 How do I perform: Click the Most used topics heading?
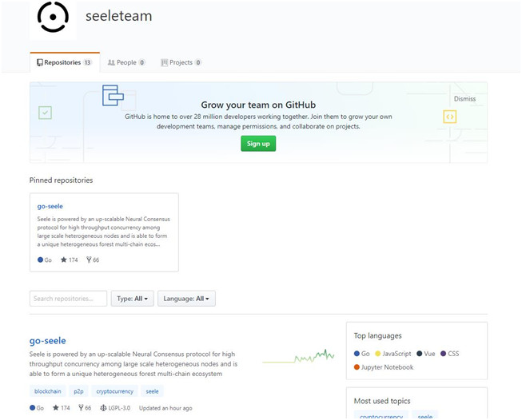[x=382, y=401]
